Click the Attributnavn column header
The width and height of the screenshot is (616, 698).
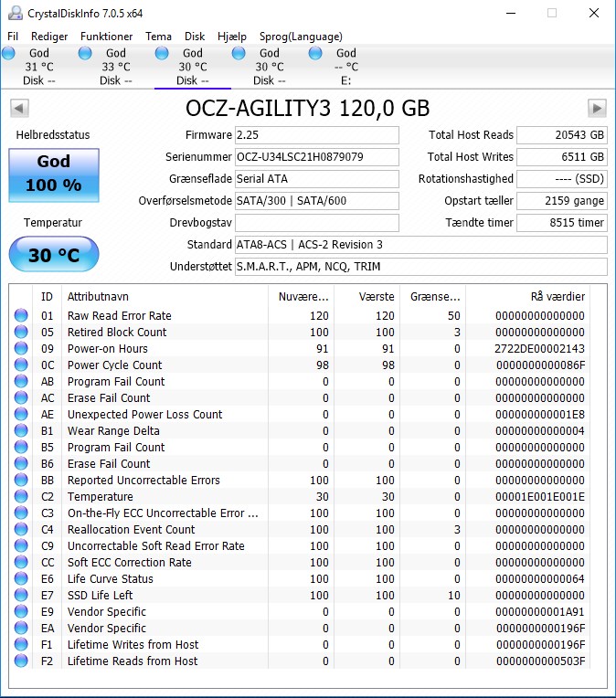pyautogui.click(x=165, y=297)
